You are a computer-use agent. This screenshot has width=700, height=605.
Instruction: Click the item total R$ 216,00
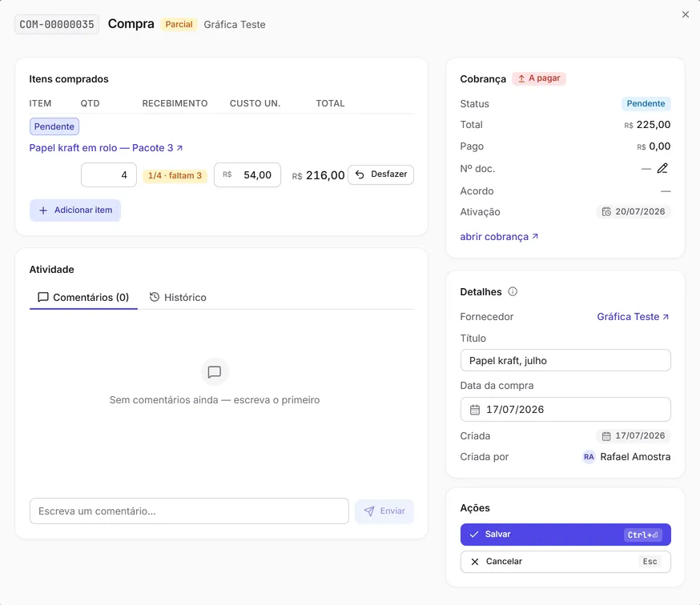click(318, 175)
